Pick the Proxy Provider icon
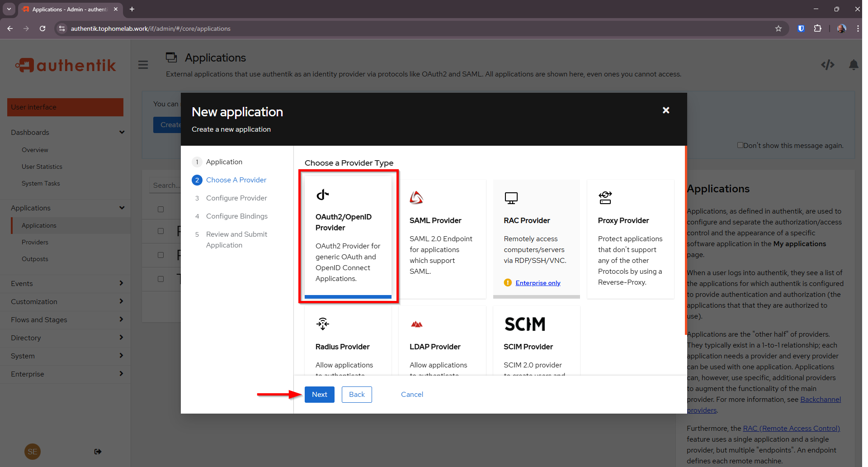This screenshot has height=467, width=868. coord(605,198)
